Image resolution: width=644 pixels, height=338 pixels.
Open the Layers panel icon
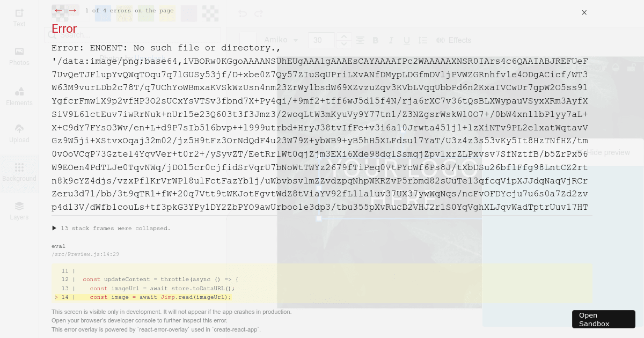[19, 211]
